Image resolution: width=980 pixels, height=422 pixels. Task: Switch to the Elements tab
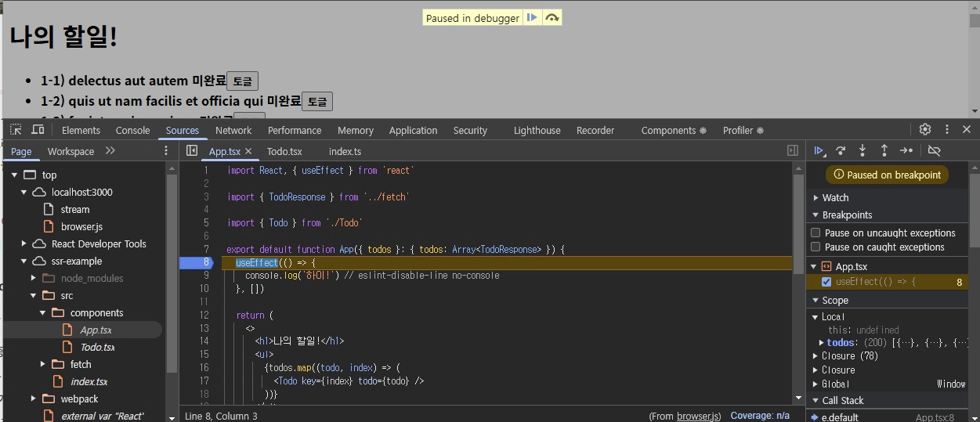[x=81, y=130]
